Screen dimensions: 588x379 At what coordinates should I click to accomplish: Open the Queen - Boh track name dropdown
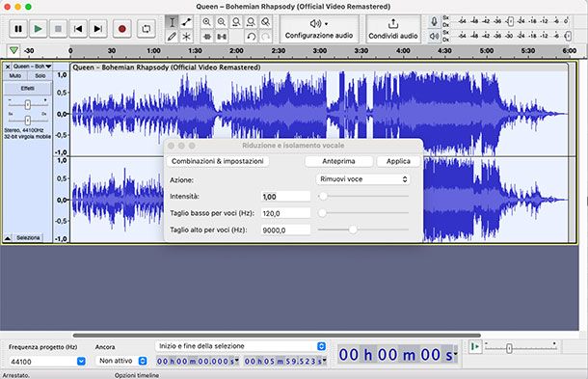32,67
